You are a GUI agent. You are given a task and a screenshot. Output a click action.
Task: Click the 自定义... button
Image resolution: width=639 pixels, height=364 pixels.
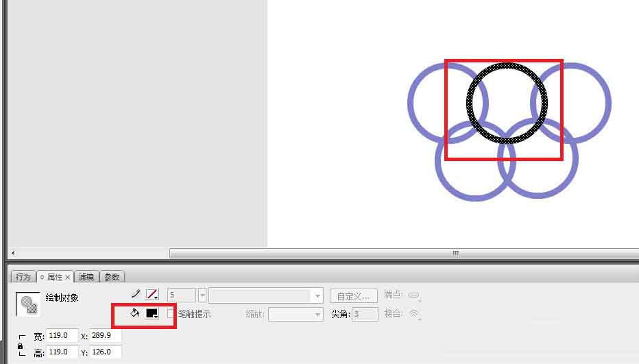[x=354, y=296]
